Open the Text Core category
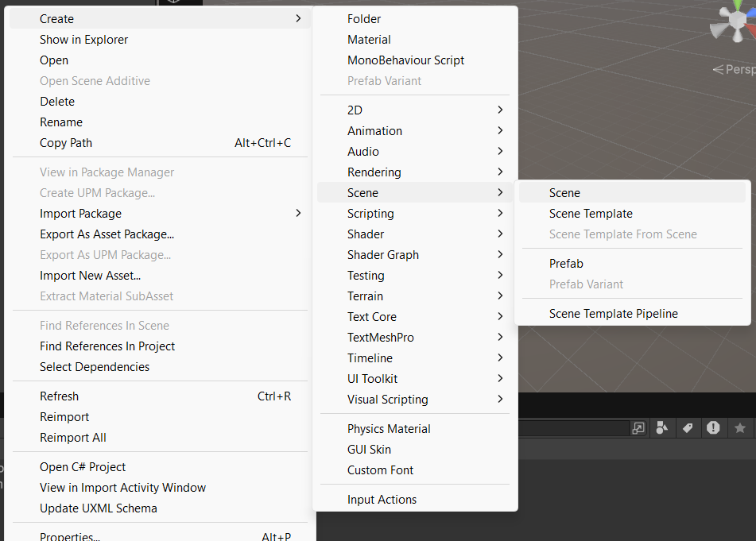This screenshot has height=541, width=756. point(415,317)
